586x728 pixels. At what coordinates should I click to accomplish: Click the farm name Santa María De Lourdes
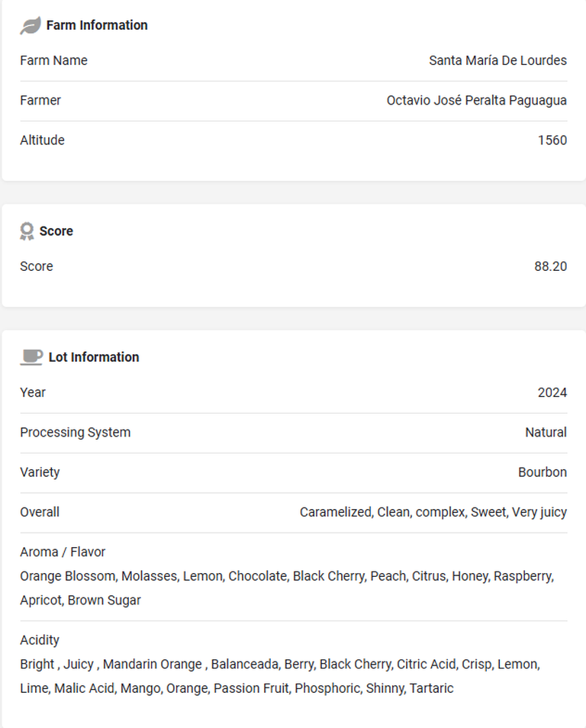pyautogui.click(x=497, y=60)
